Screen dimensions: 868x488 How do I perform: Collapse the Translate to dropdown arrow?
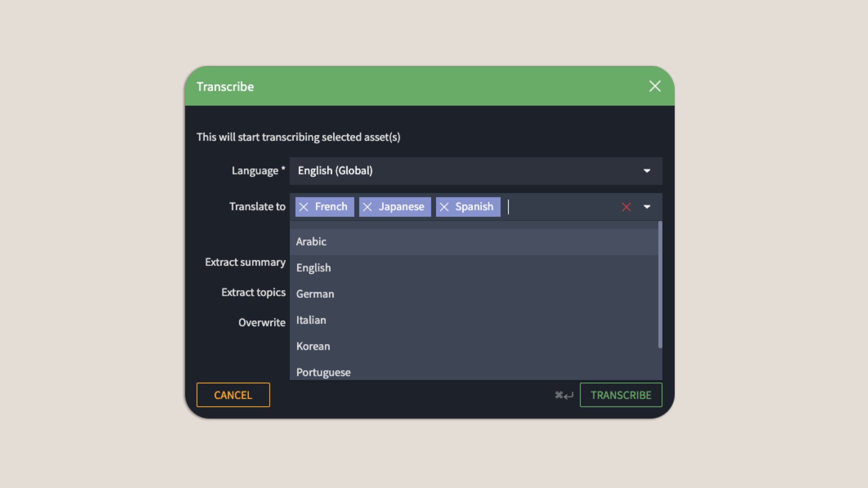pos(647,207)
